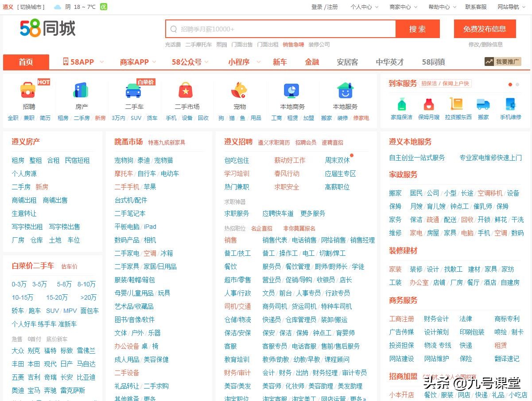The width and height of the screenshot is (532, 401).
Task: Open the 遵义房产 heading link
Action: coord(26,142)
